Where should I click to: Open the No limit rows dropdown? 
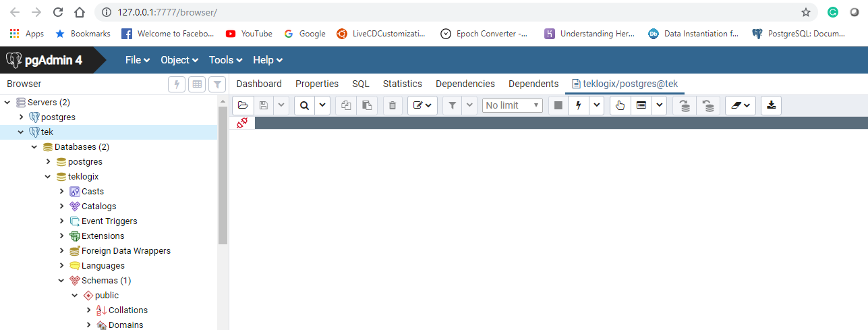[512, 105]
